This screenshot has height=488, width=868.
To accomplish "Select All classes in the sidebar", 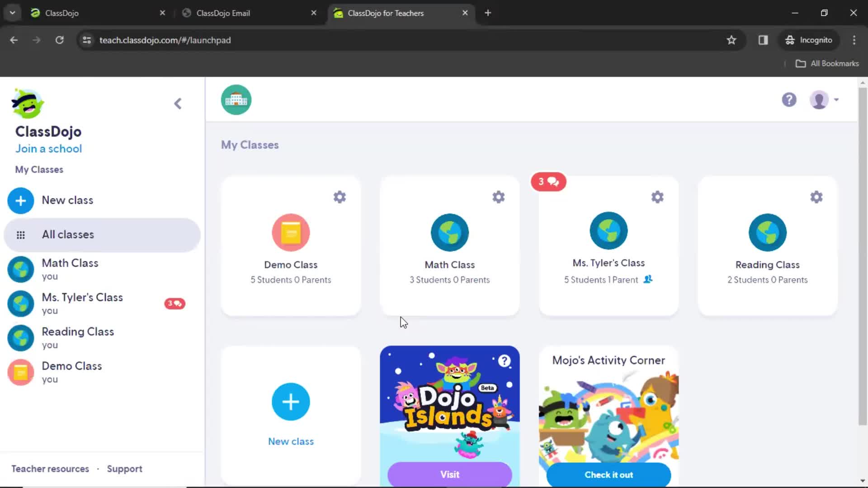I will (102, 235).
